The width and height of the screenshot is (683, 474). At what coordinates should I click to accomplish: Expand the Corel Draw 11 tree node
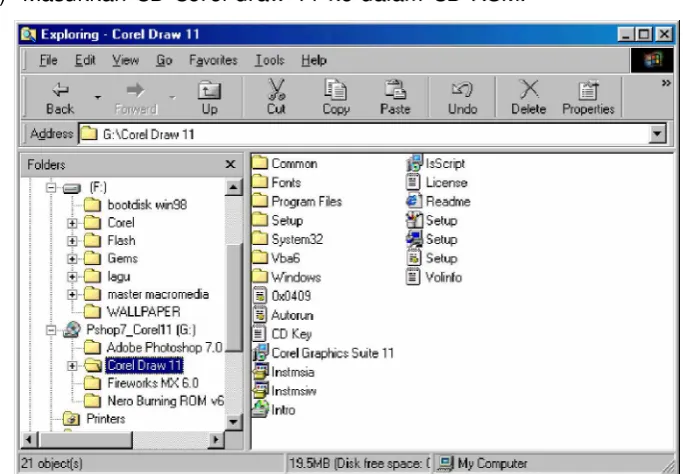click(72, 366)
